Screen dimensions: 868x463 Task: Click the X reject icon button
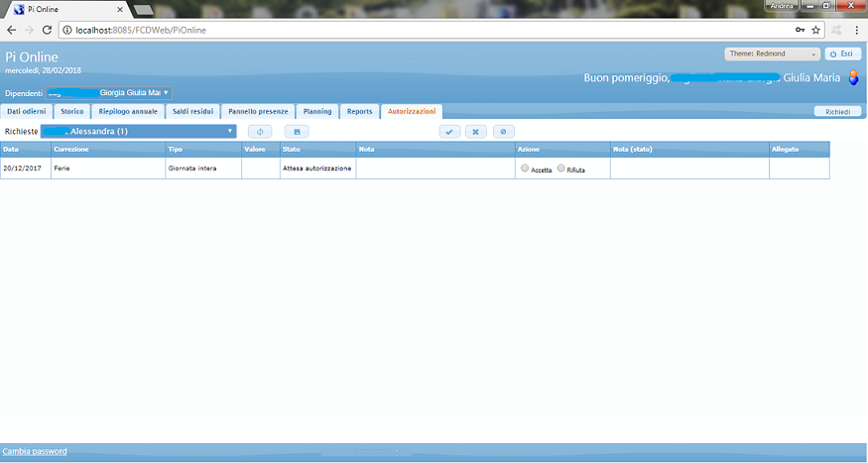(x=476, y=131)
